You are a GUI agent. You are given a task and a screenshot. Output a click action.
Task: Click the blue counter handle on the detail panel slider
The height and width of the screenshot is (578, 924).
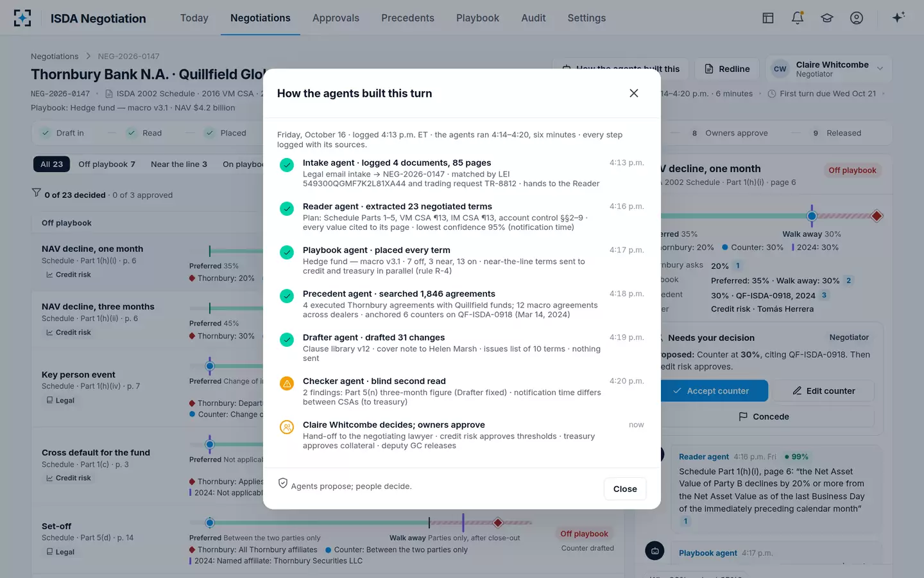[812, 216]
